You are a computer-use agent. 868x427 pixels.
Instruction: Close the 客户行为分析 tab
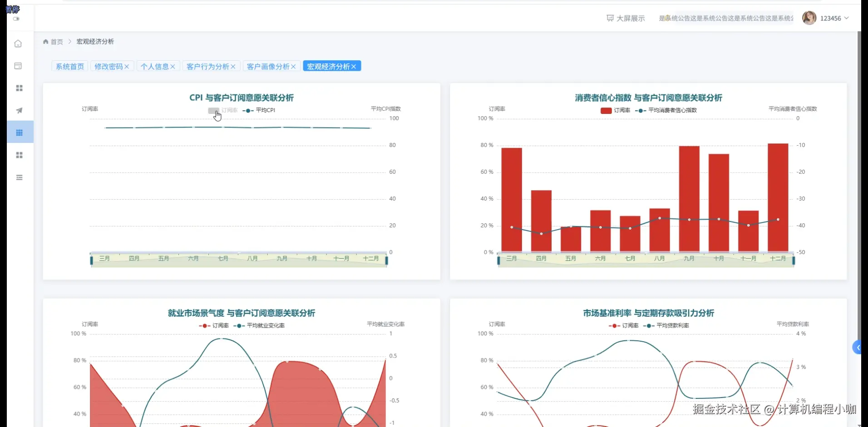(x=233, y=67)
